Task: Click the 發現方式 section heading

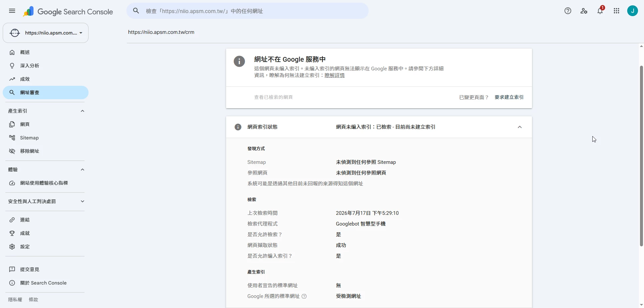Action: [x=256, y=148]
